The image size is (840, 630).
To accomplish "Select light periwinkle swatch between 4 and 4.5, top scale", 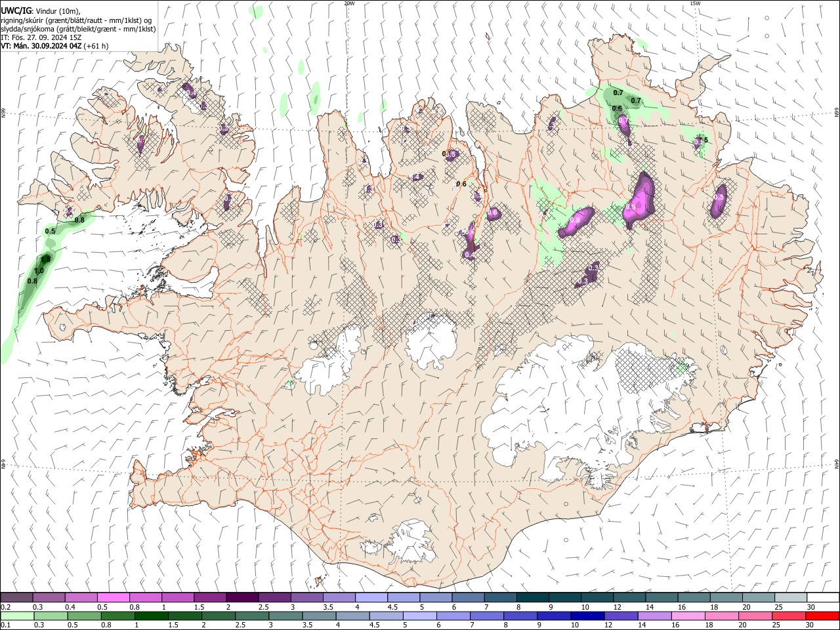I will [371, 597].
